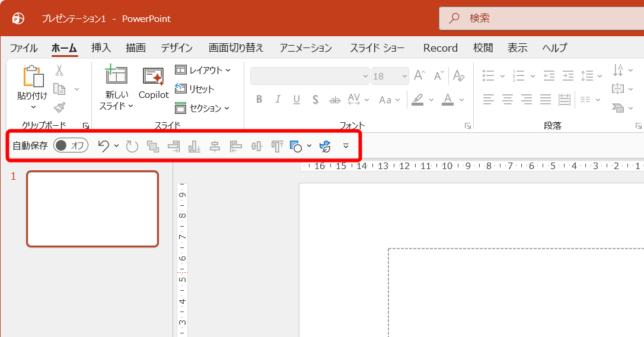Apply text highlight color
The width and height of the screenshot is (644, 337).
click(417, 100)
